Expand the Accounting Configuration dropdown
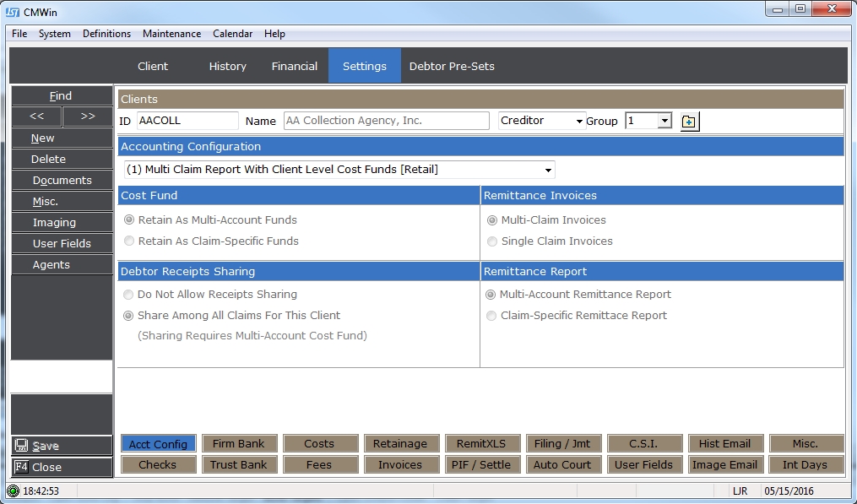The image size is (857, 504). click(549, 170)
